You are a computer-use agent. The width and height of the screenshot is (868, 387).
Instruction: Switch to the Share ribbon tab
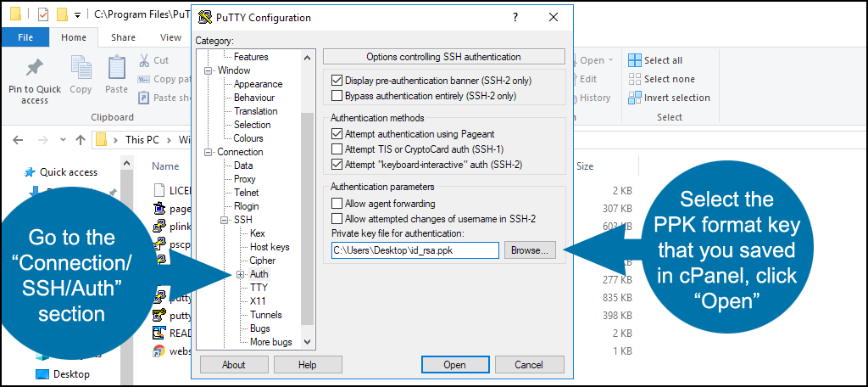[x=123, y=37]
